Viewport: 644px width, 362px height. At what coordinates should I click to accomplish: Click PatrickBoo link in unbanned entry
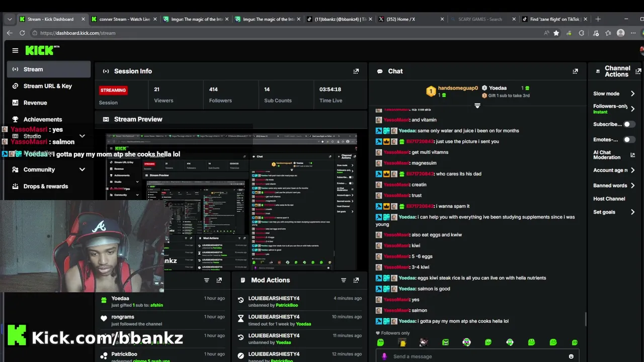(x=287, y=305)
